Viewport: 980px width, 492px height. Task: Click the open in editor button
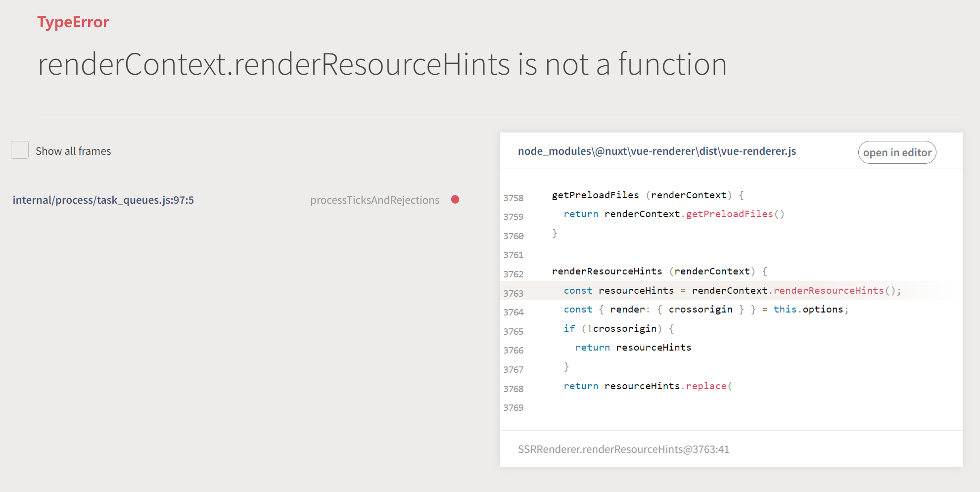(x=897, y=152)
